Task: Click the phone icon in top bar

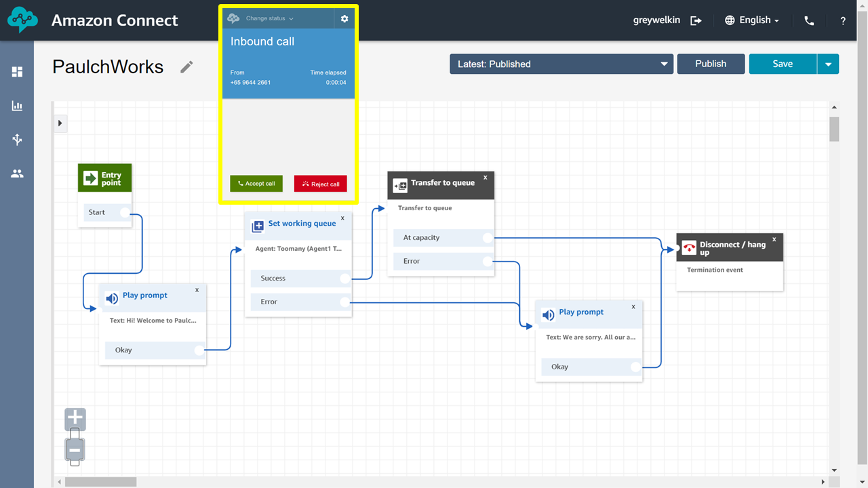Action: click(x=809, y=20)
